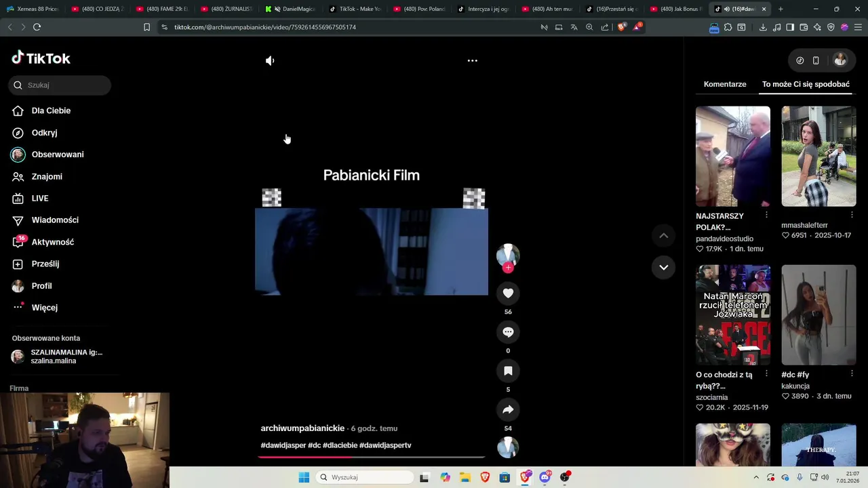868x488 pixels.
Task: Open Discord from the taskbar
Action: point(545,477)
